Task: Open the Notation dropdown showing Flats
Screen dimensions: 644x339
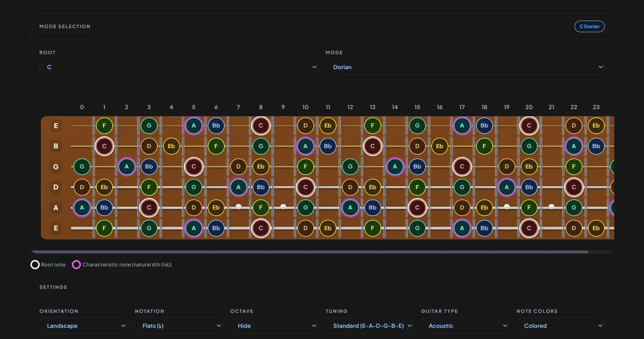Action: (x=179, y=326)
